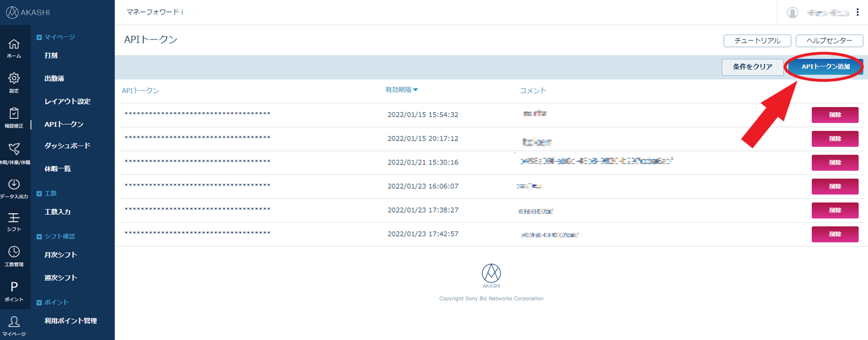Open レイアウト設定 menu item
The width and height of the screenshot is (868, 340).
(68, 101)
